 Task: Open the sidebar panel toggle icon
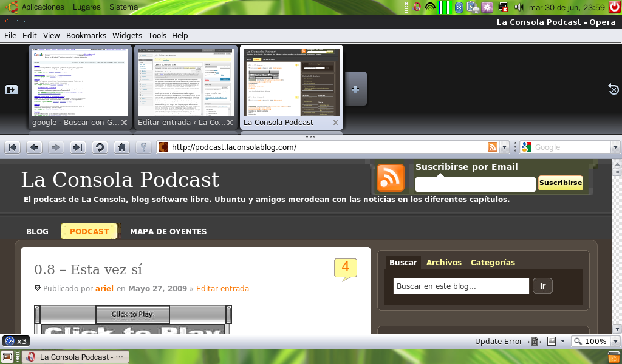coord(12,90)
